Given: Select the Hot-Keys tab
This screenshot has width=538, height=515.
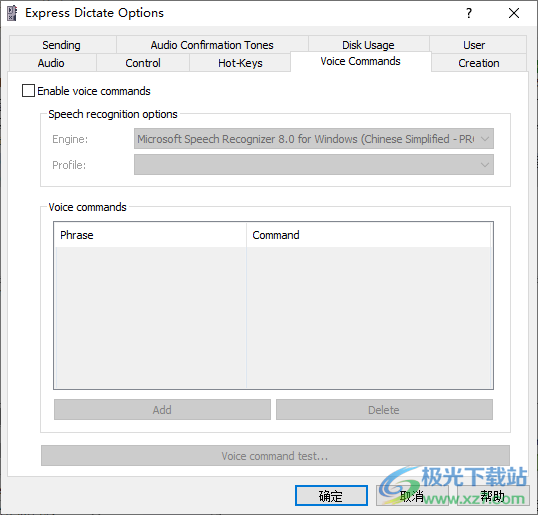Looking at the screenshot, I should 240,63.
